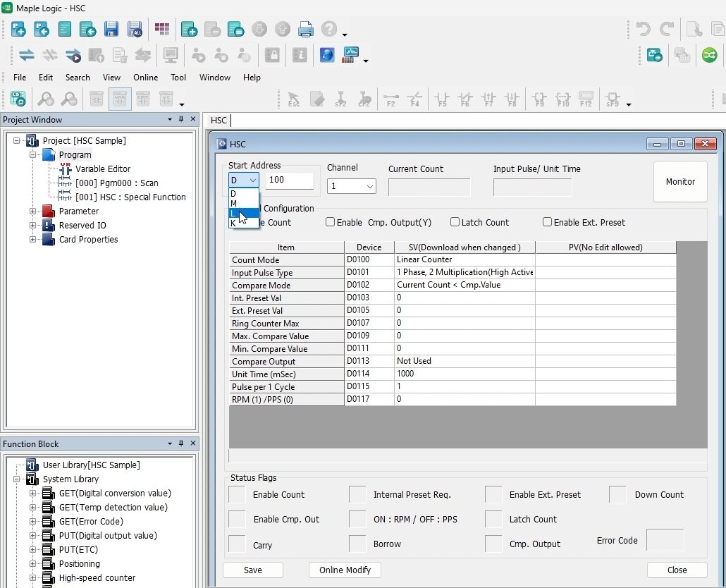Click the Help question mark toolbar icon
726x588 pixels.
coord(329,29)
